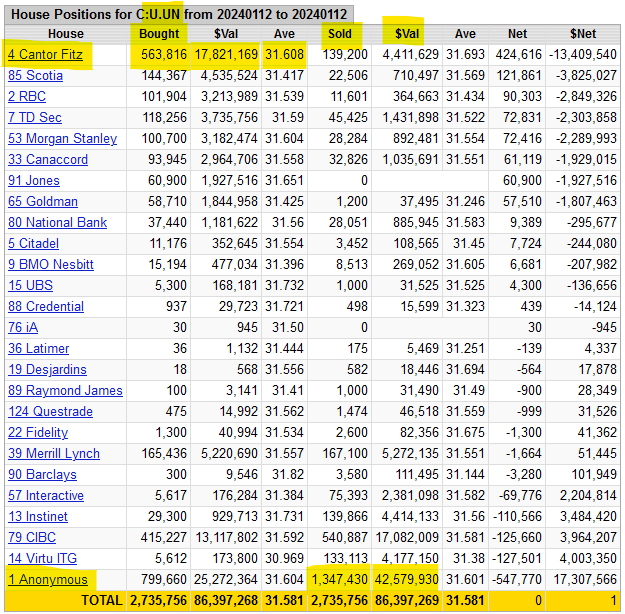Image resolution: width=625 pixels, height=614 pixels.
Task: Open the 76 iA link
Action: click(23, 328)
